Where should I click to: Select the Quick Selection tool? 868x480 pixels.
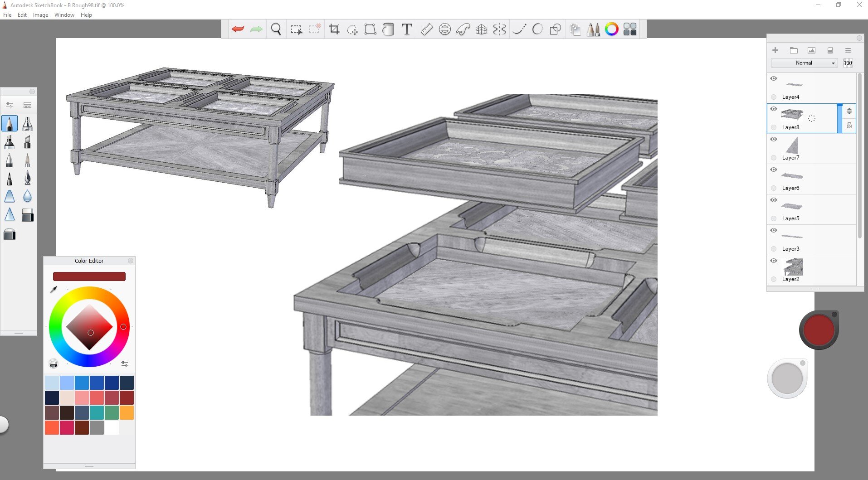tap(315, 29)
